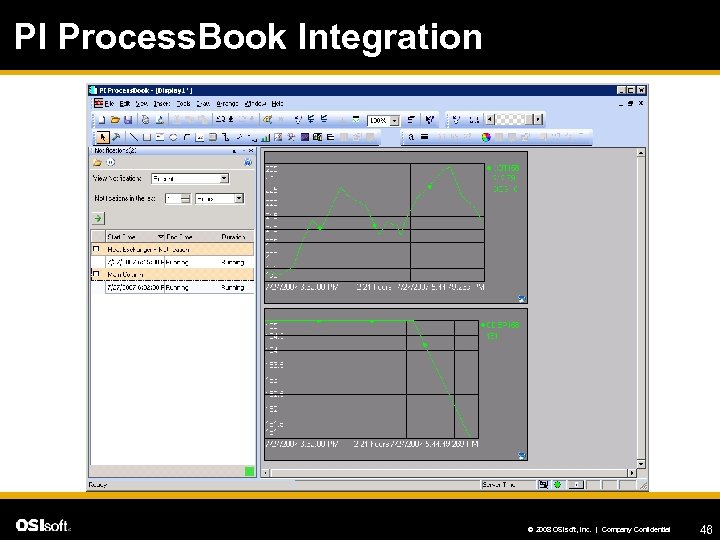Open the Help menu
The height and width of the screenshot is (540, 720).
point(277,104)
